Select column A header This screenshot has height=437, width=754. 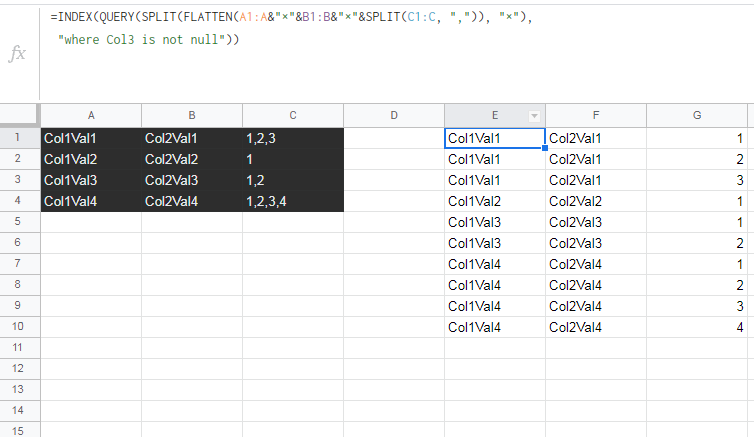pos(91,115)
